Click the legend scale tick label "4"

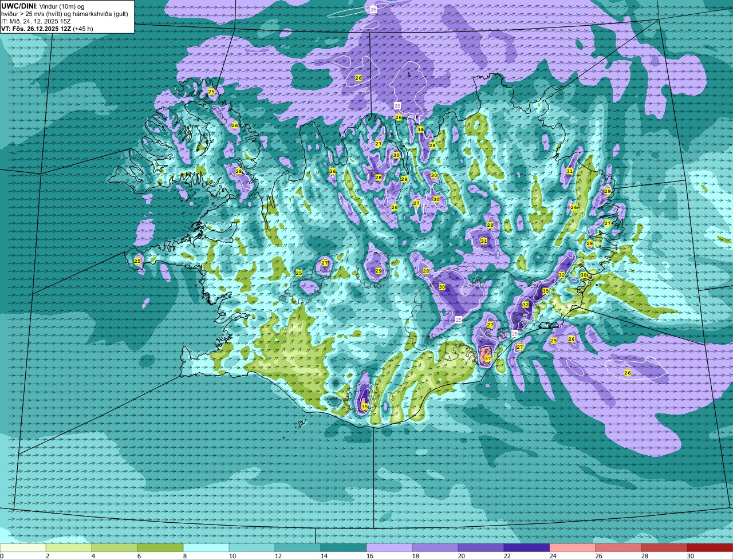pyautogui.click(x=93, y=556)
